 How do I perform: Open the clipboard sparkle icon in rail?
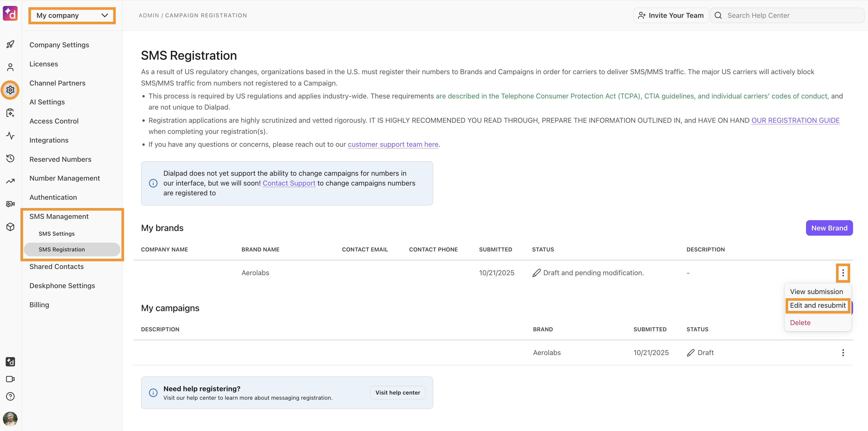(10, 113)
